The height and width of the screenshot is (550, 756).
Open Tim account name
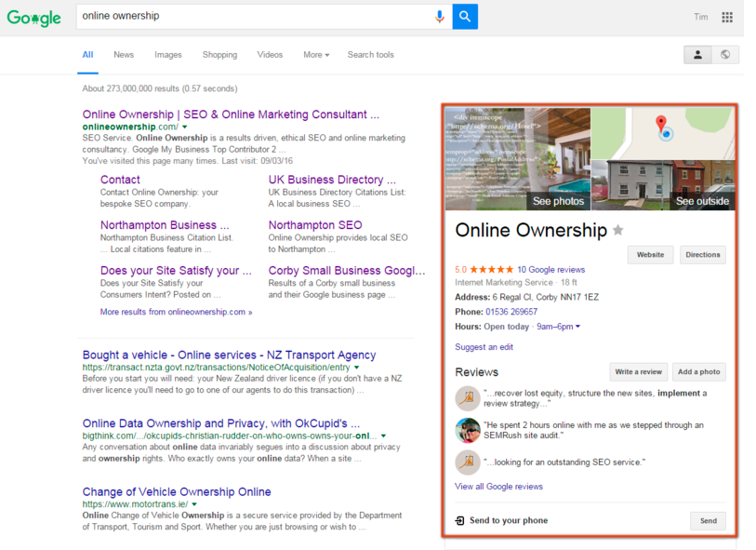[700, 17]
